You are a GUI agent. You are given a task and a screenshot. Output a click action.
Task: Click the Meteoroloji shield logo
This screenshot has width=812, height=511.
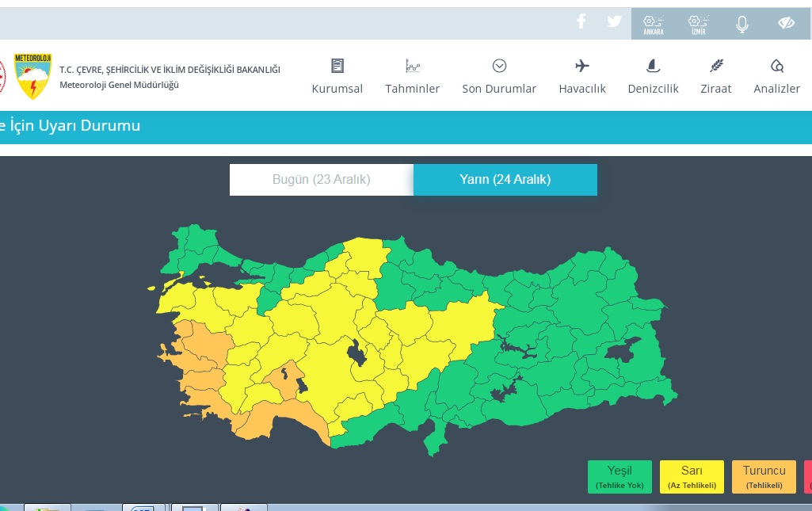point(33,77)
